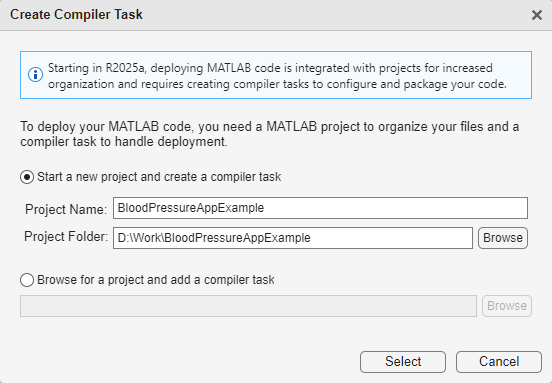Click the 'Project Folder:' label
The width and height of the screenshot is (552, 383).
click(66, 237)
